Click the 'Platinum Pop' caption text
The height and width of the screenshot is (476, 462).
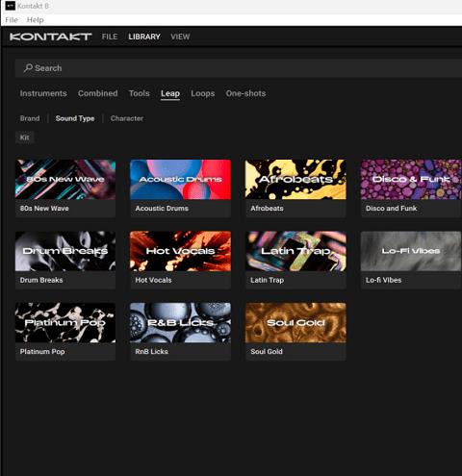pyautogui.click(x=42, y=352)
